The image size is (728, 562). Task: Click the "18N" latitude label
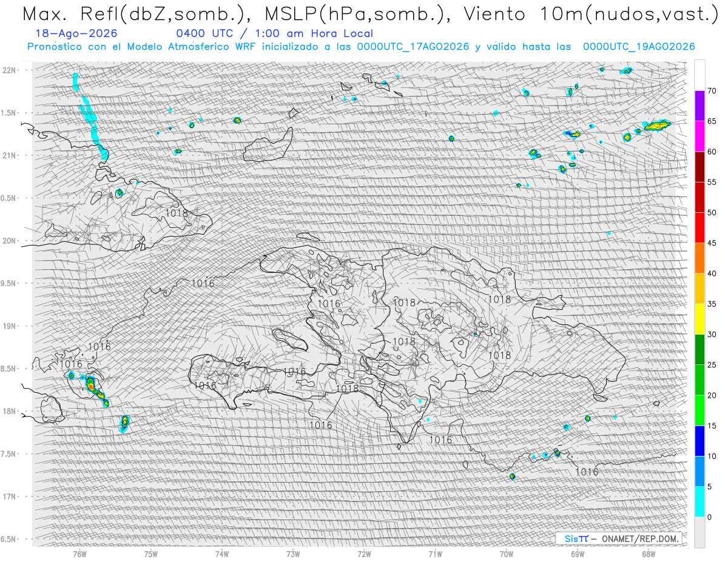coord(9,411)
